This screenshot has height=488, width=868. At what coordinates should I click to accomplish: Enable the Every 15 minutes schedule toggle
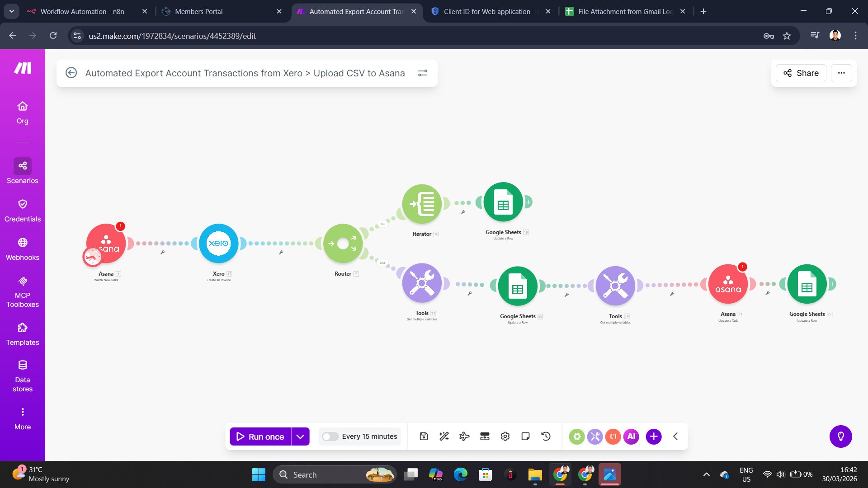click(330, 436)
